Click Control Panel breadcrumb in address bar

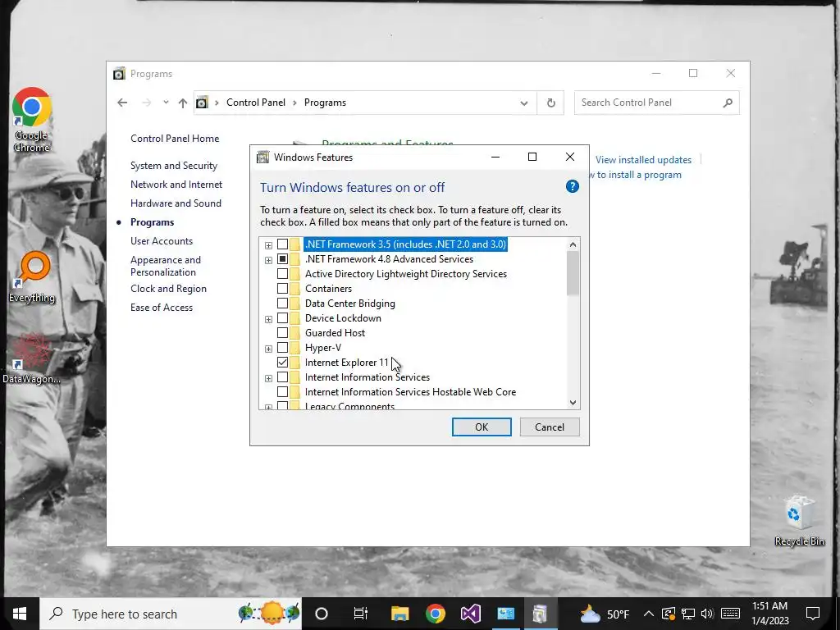pos(256,103)
